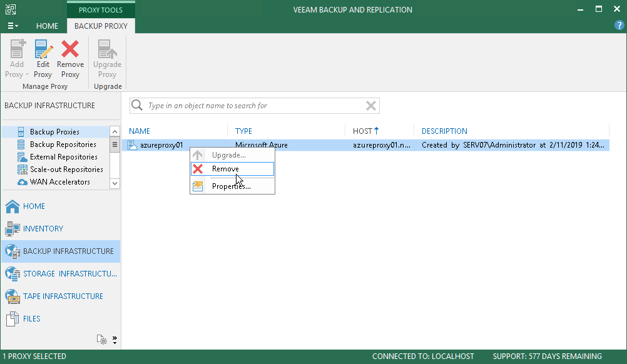627x364 pixels.
Task: Click the azureproxy01 row proxy icon
Action: pos(133,145)
